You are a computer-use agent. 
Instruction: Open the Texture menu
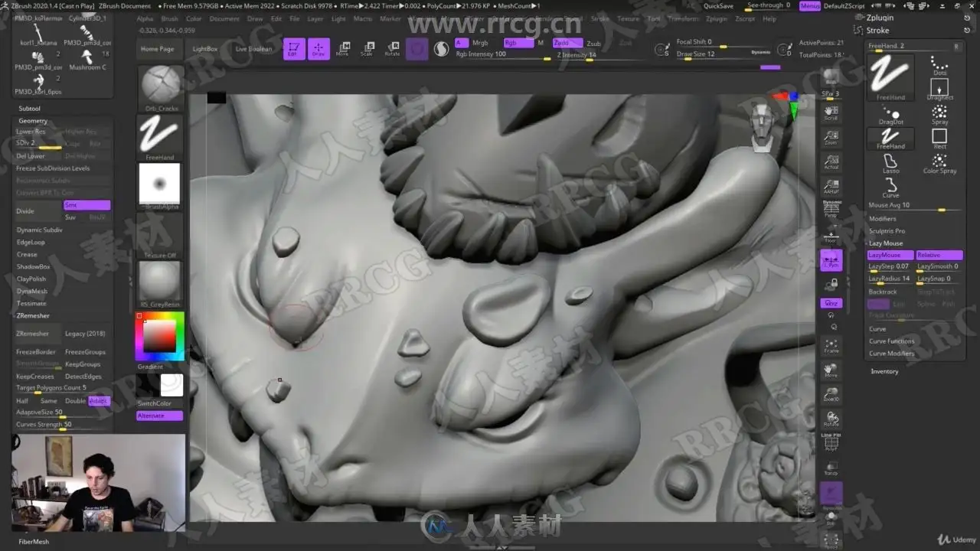click(x=628, y=18)
